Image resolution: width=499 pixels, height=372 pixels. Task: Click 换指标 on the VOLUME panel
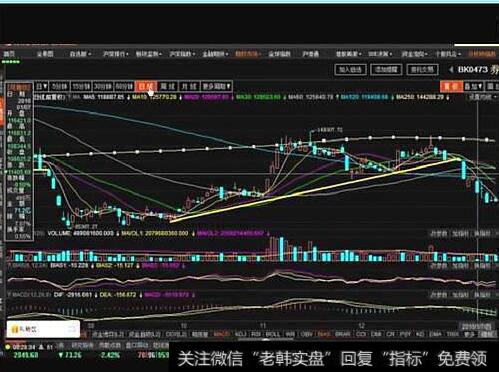pyautogui.click(x=482, y=234)
